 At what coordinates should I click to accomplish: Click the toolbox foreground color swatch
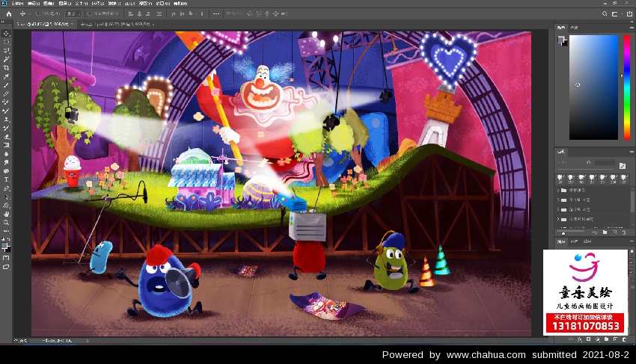click(4, 246)
